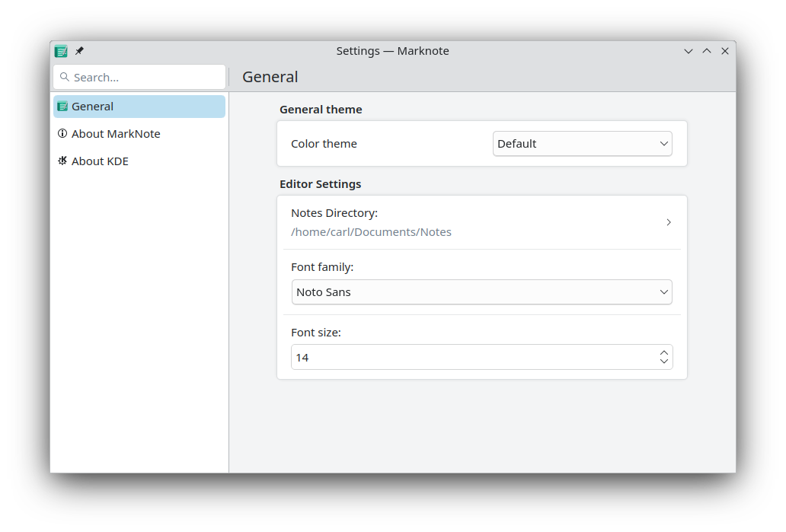This screenshot has width=786, height=532.
Task: Close the Settings window
Action: click(725, 51)
